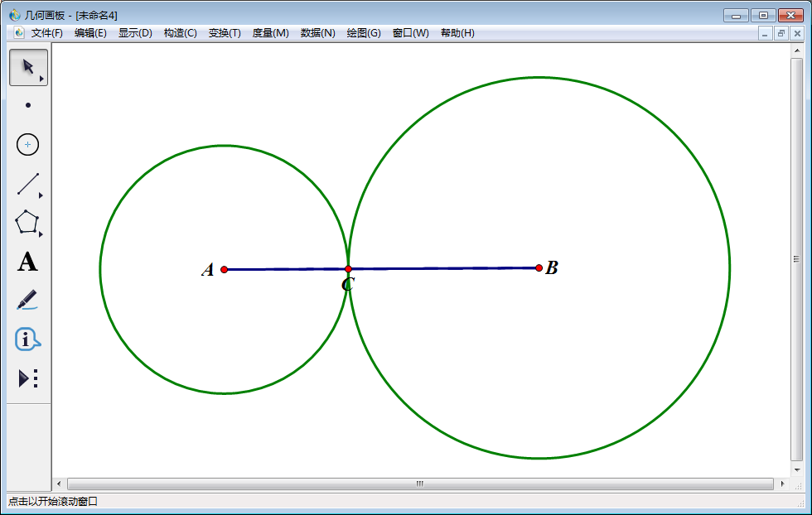Viewport: 812px width, 515px height.
Task: Click point B at right circle center
Action: coord(539,267)
